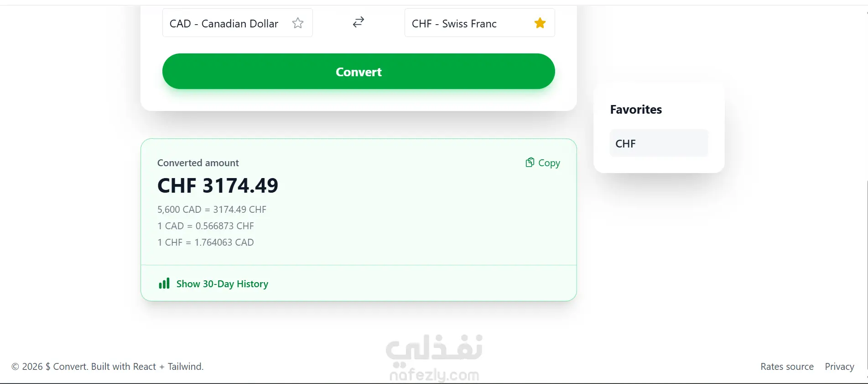
Task: Click the bar chart history icon
Action: [x=164, y=284]
